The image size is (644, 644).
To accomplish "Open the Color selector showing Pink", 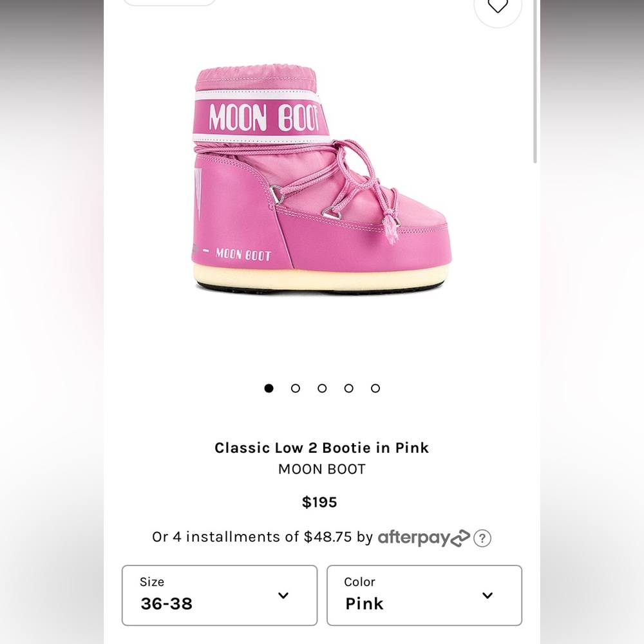I will coord(424,595).
